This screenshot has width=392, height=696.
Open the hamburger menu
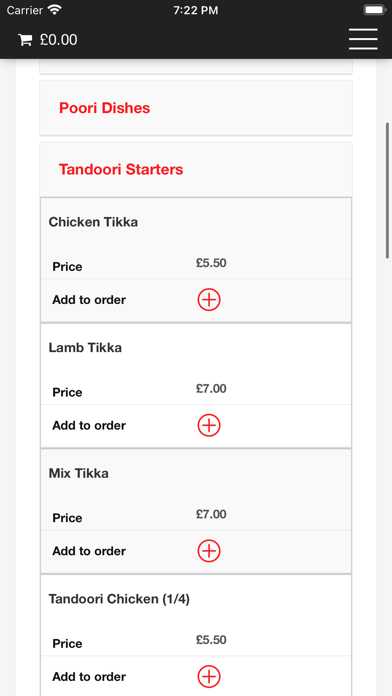coord(363,39)
